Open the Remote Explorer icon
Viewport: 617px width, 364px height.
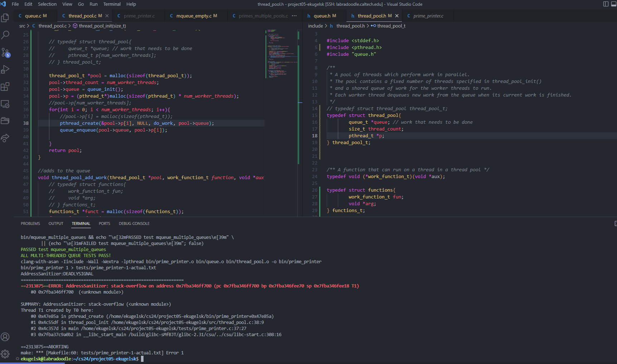click(5, 104)
